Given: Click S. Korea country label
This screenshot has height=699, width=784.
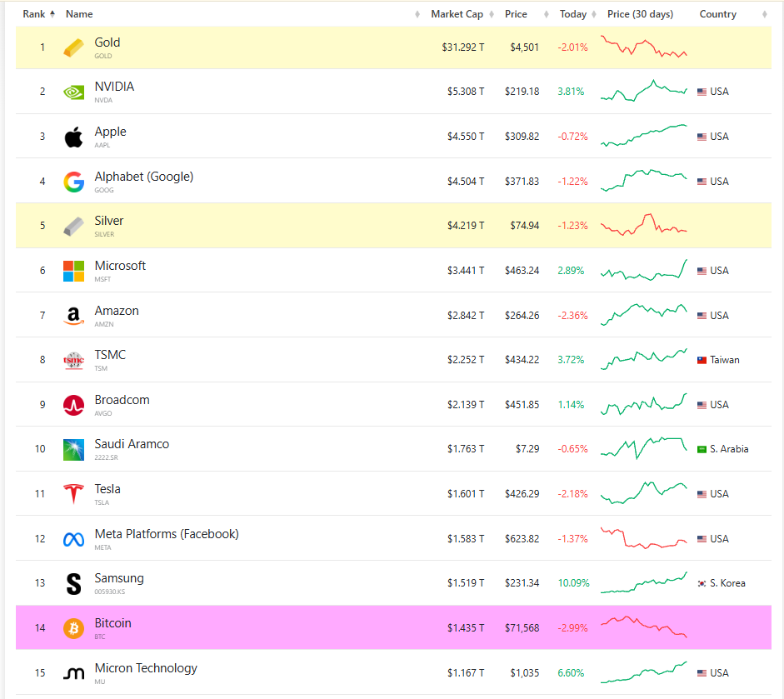Looking at the screenshot, I should click(727, 583).
